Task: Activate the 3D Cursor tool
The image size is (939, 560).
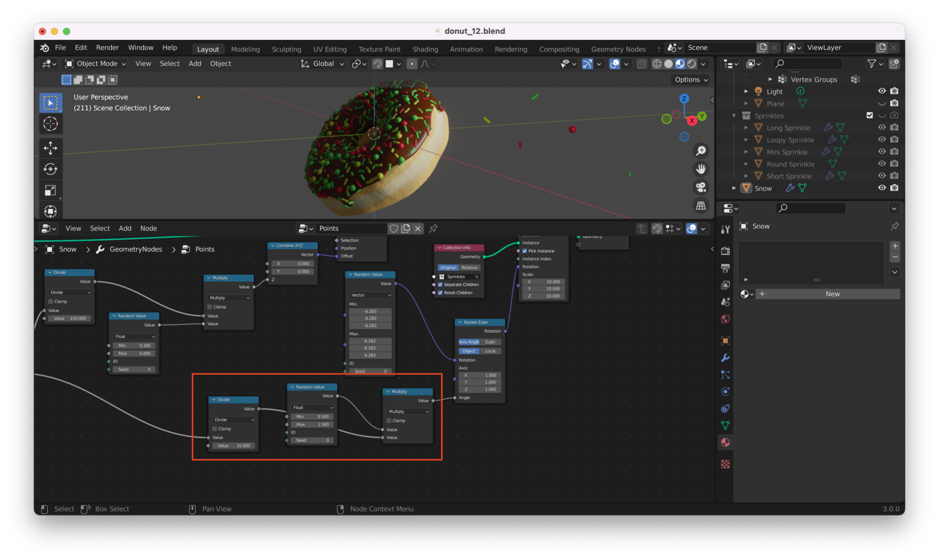Action: 50,124
